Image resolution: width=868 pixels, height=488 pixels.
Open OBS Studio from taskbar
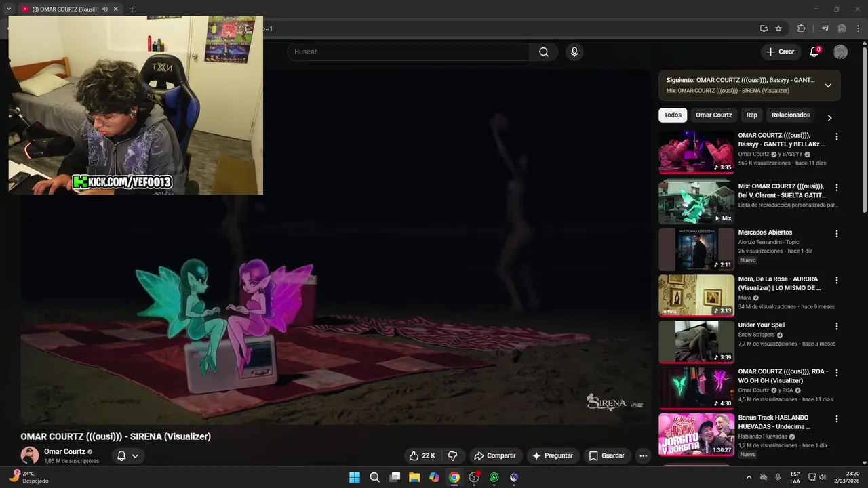coord(474,477)
